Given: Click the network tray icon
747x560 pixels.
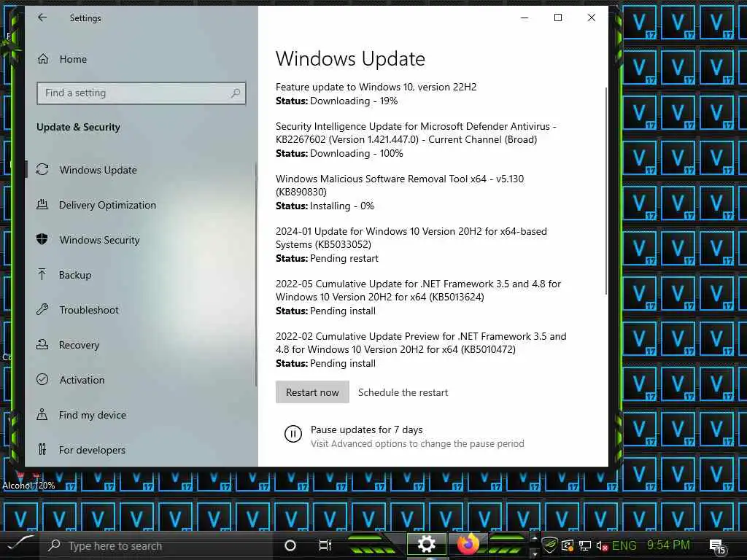Looking at the screenshot, I should 585,545.
